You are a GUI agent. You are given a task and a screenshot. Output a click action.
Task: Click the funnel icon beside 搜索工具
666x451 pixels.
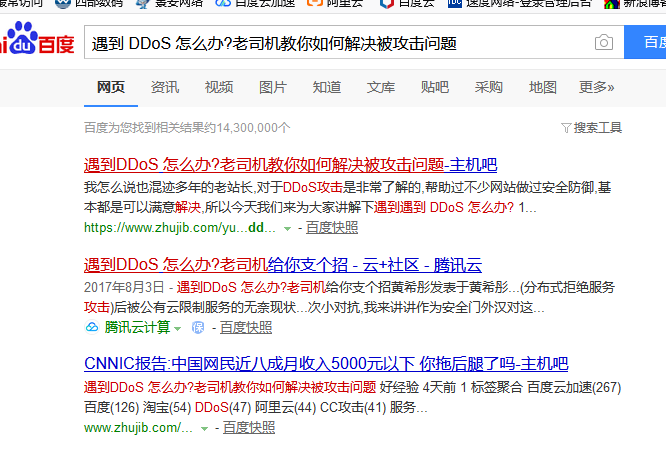point(566,128)
